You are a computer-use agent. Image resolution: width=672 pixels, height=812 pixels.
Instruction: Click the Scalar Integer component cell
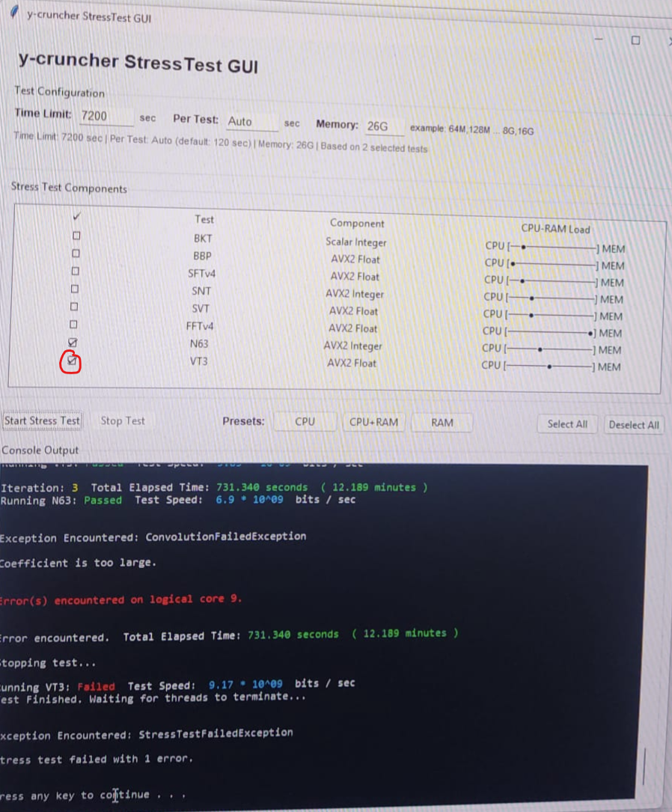tap(355, 242)
